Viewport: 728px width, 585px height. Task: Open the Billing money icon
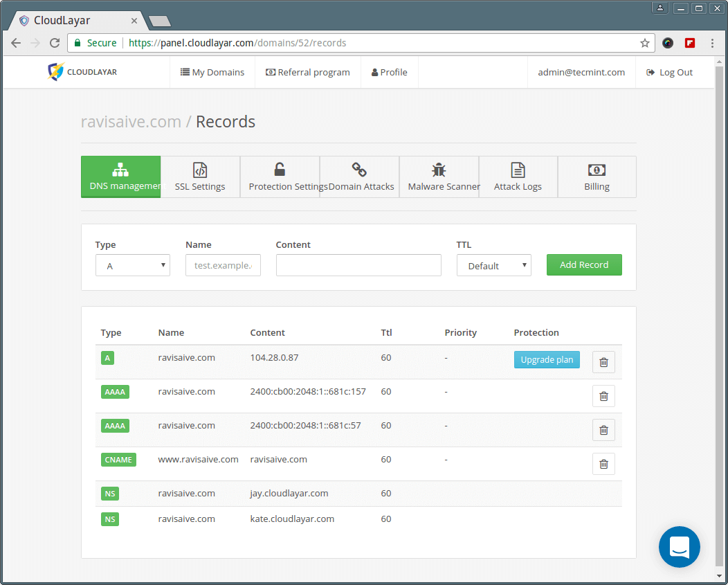click(597, 170)
